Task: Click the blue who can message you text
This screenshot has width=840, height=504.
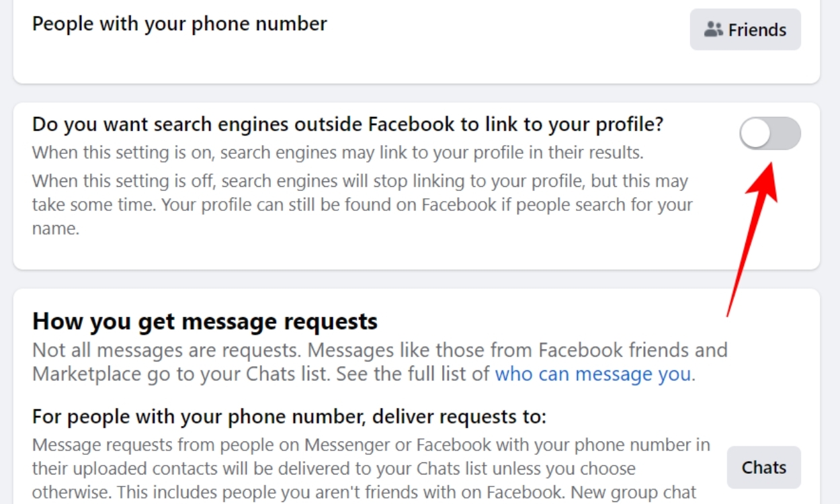Action: pyautogui.click(x=593, y=374)
